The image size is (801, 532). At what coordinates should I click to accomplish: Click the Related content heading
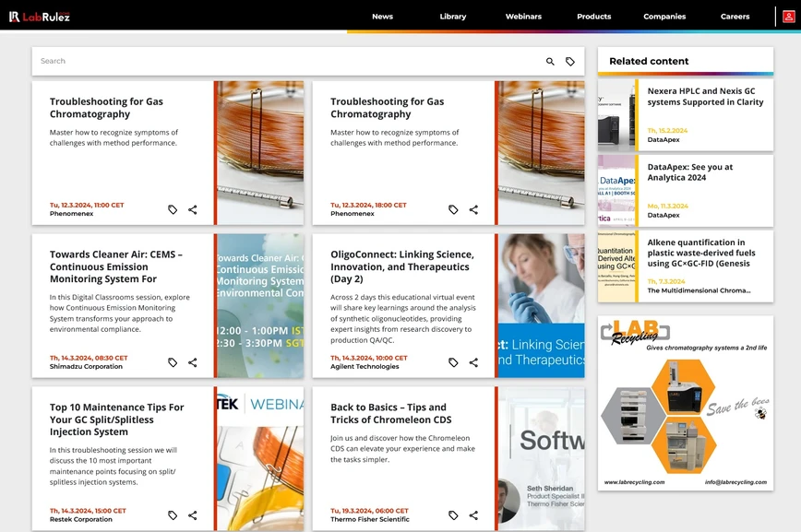coord(649,61)
